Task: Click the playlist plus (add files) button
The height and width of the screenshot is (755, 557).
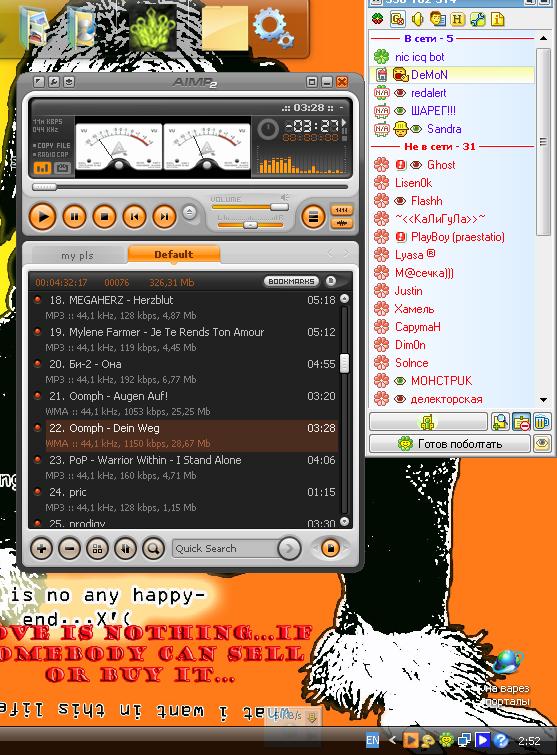Action: pos(41,548)
